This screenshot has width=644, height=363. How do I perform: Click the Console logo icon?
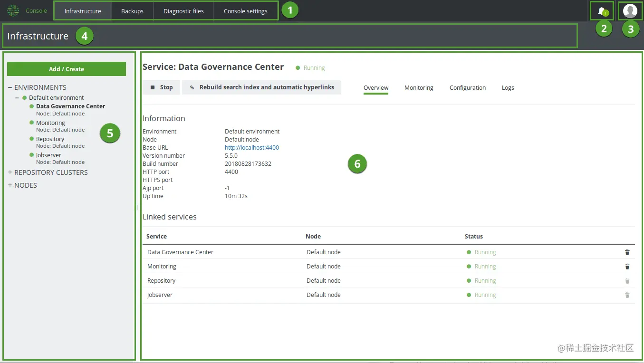[x=13, y=10]
